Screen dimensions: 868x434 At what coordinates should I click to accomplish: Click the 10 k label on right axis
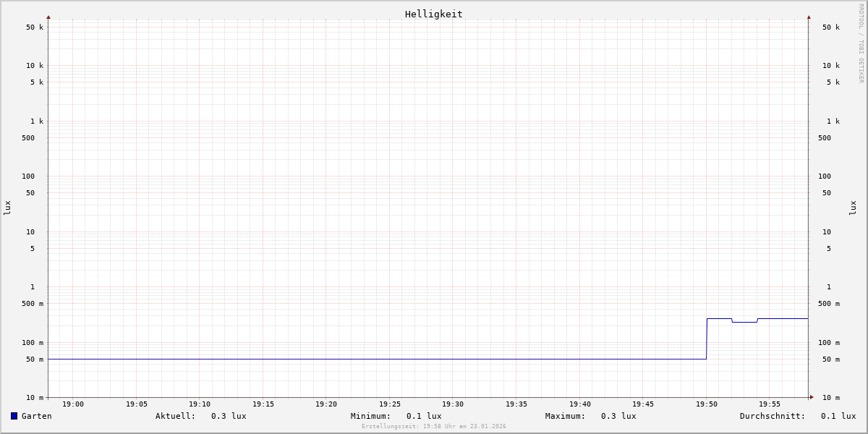831,66
